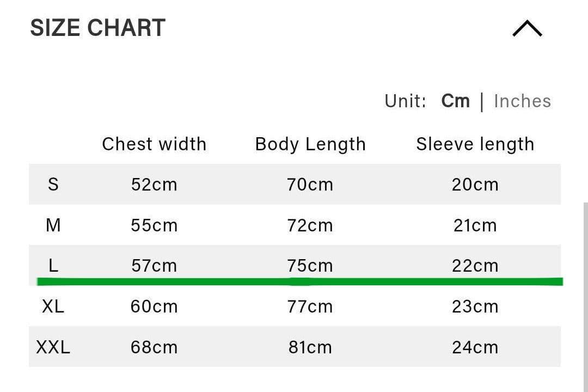
Task: Select the S size row label
Action: [53, 185]
